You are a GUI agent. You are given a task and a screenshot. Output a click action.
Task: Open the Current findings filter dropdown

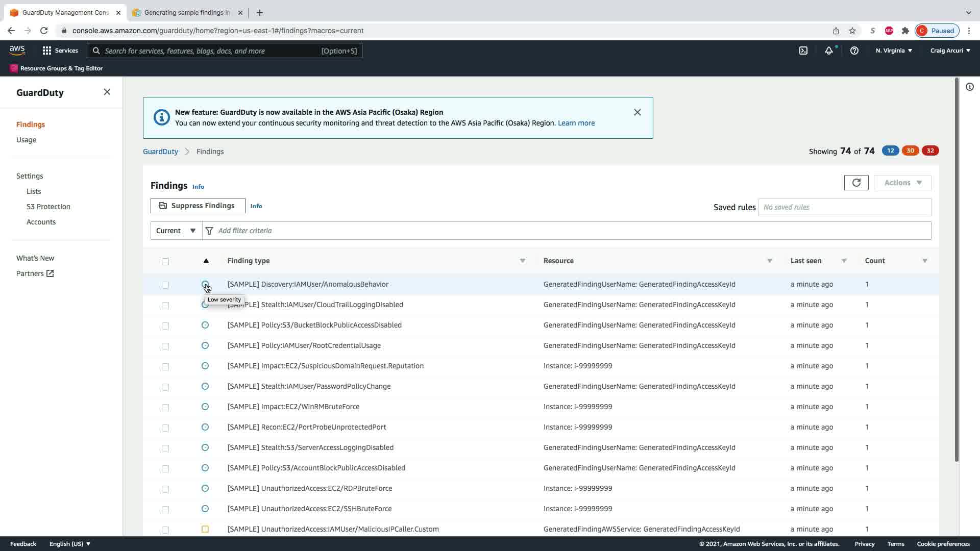pos(176,231)
